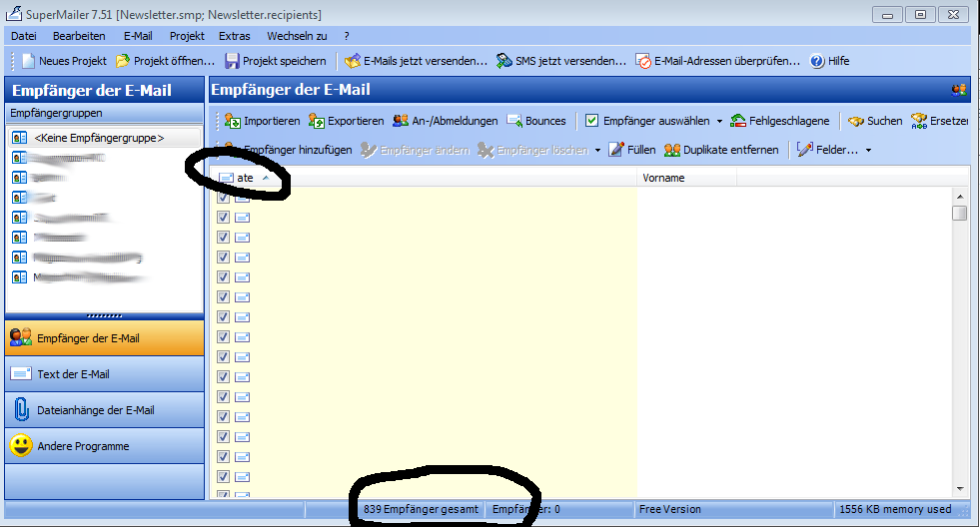Open Andere Programme section
The image size is (980, 527).
click(x=104, y=446)
